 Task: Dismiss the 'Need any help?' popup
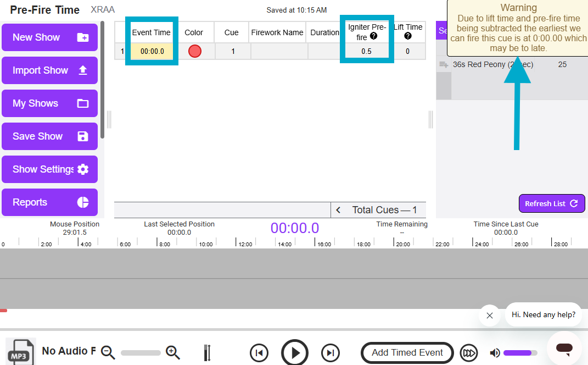pyautogui.click(x=490, y=316)
